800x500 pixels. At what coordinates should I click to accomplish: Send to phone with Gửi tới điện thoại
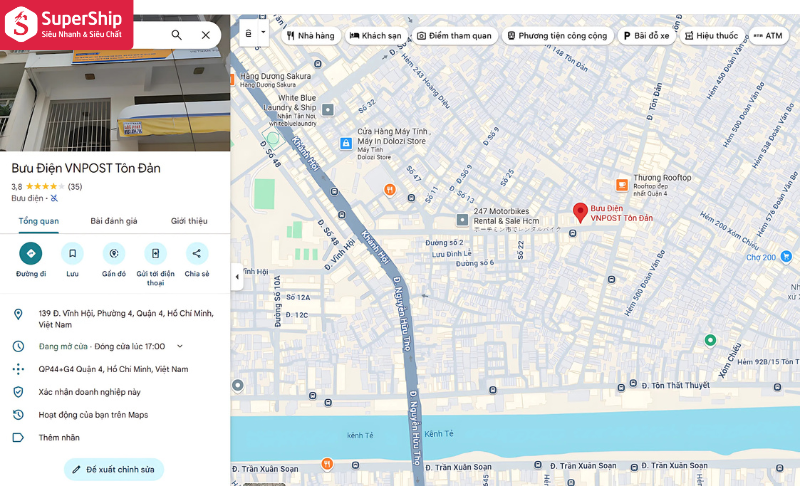pos(156,254)
